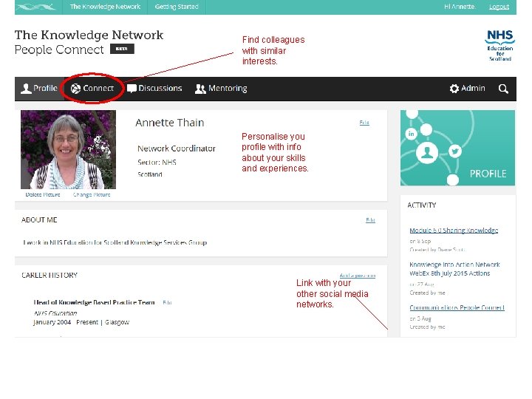532x399 pixels.
Task: Open The Knowledge Network top menu item
Action: tap(105, 7)
